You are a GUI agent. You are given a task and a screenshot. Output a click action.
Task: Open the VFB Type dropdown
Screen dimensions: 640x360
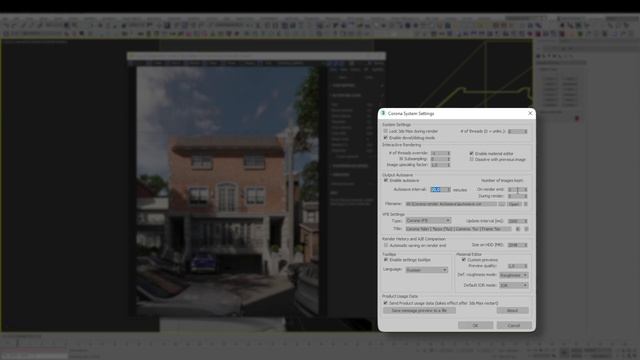coord(428,220)
